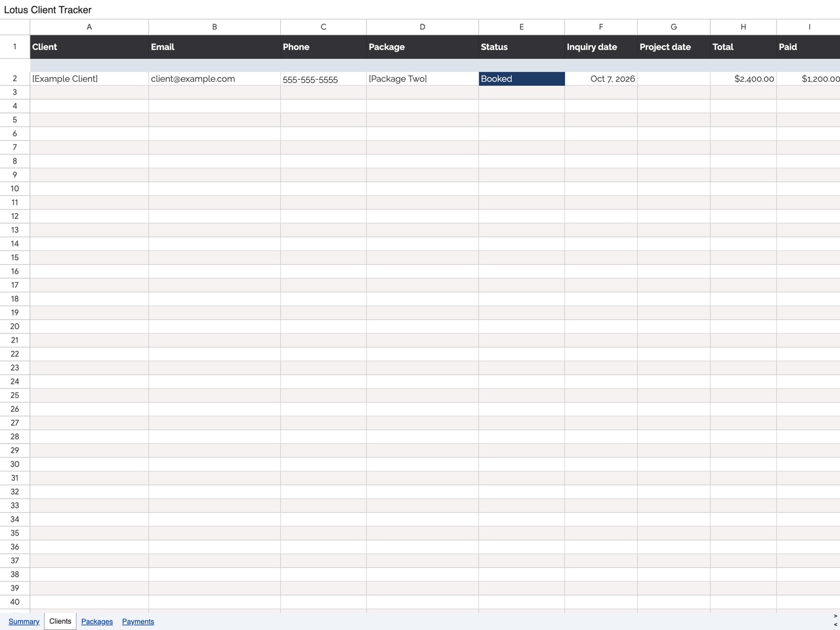Image resolution: width=840 pixels, height=630 pixels.
Task: Click the scroll tabs left arrow
Action: click(x=835, y=625)
